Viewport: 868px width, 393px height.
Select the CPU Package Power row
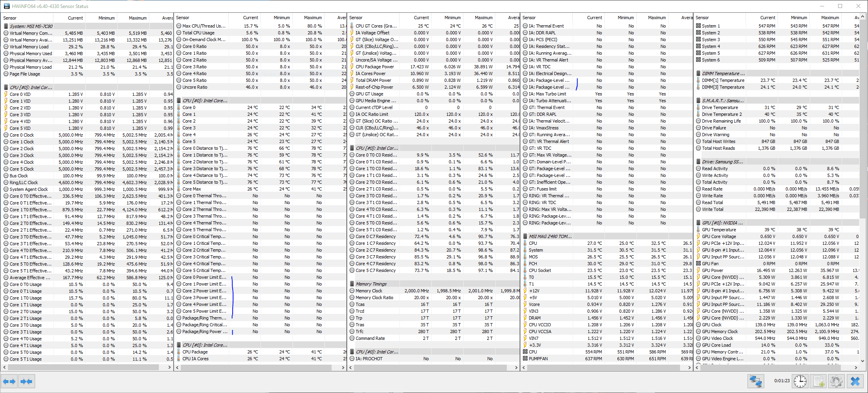coord(434,67)
